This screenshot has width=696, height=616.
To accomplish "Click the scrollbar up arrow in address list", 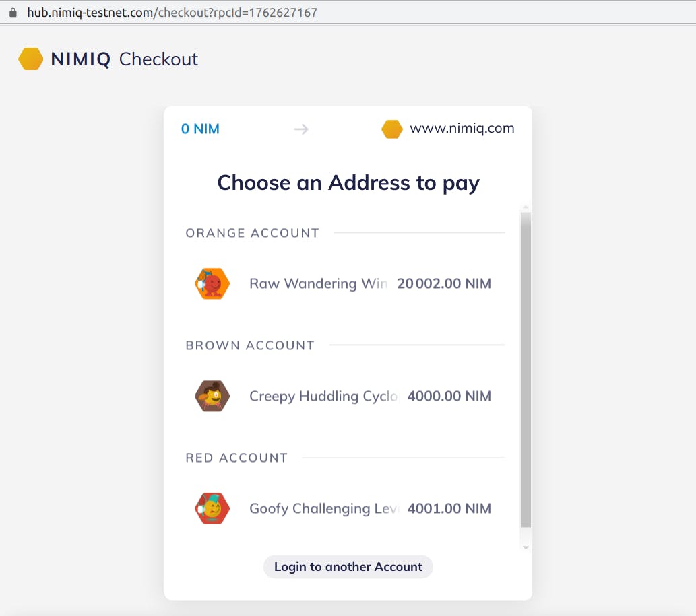I will click(x=526, y=208).
